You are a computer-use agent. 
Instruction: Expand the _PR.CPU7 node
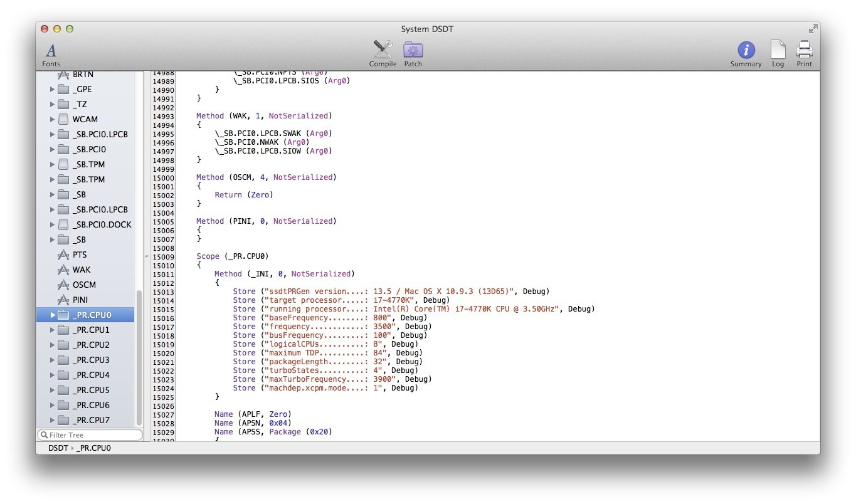coord(52,421)
